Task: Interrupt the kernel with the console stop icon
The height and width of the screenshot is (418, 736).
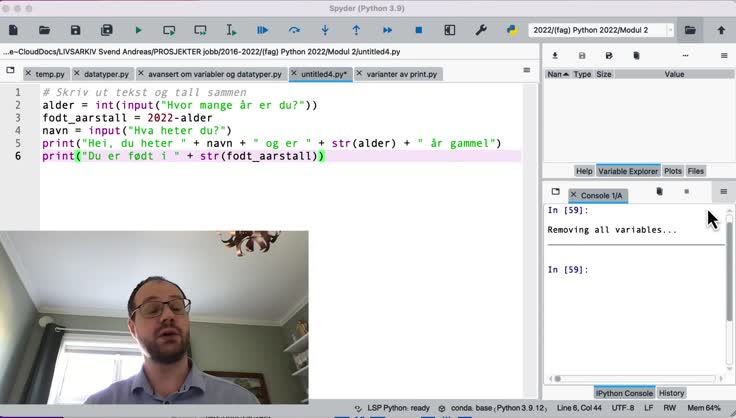Action: [687, 191]
